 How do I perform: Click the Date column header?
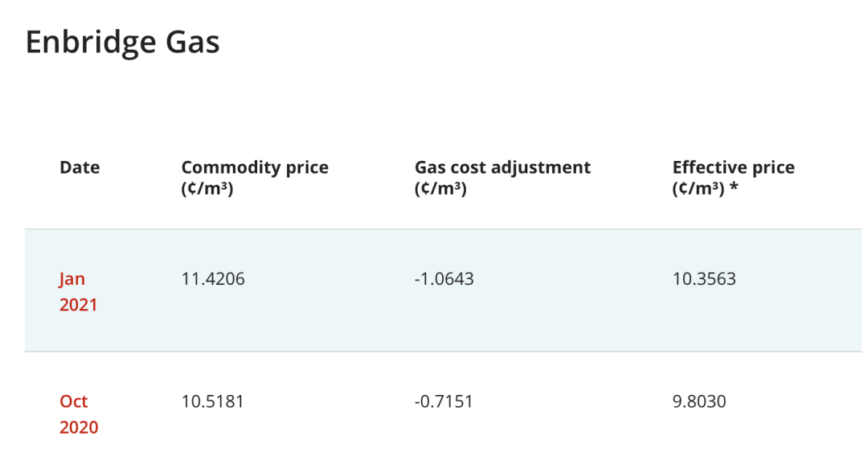point(80,167)
